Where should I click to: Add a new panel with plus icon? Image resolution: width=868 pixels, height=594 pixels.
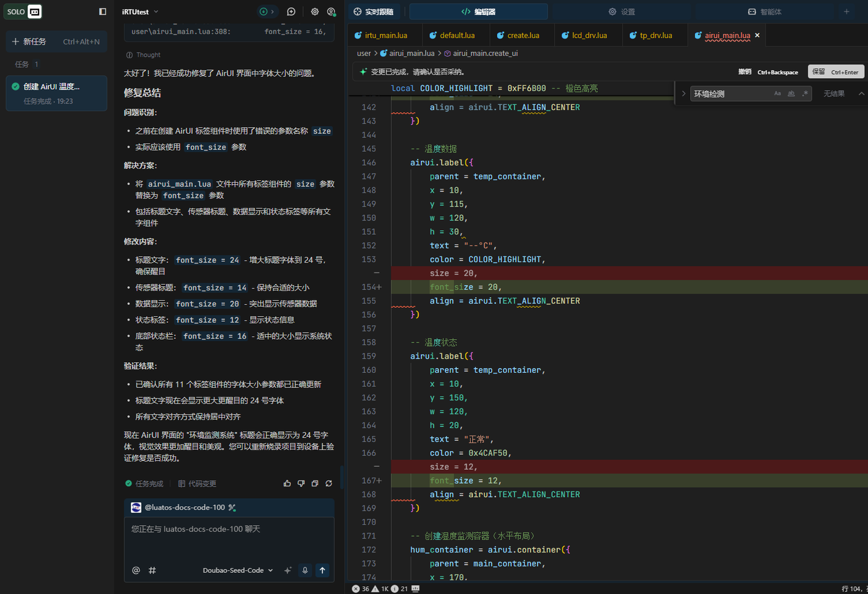pos(846,11)
